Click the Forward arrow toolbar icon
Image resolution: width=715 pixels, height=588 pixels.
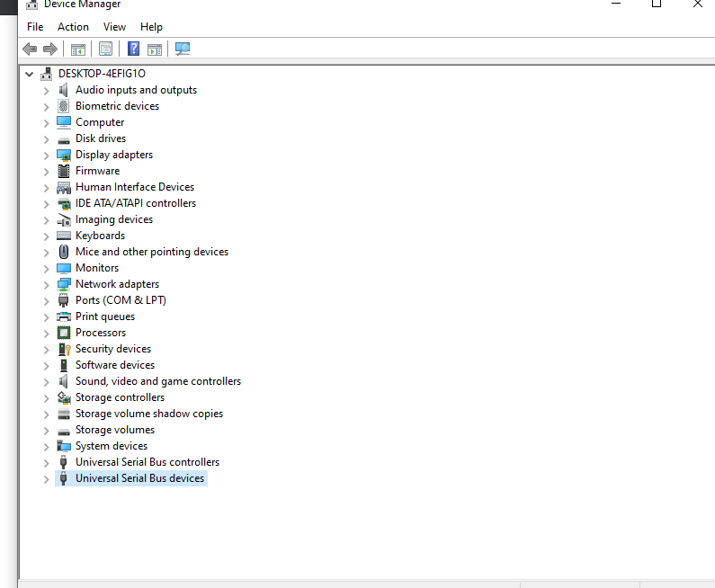(x=50, y=49)
